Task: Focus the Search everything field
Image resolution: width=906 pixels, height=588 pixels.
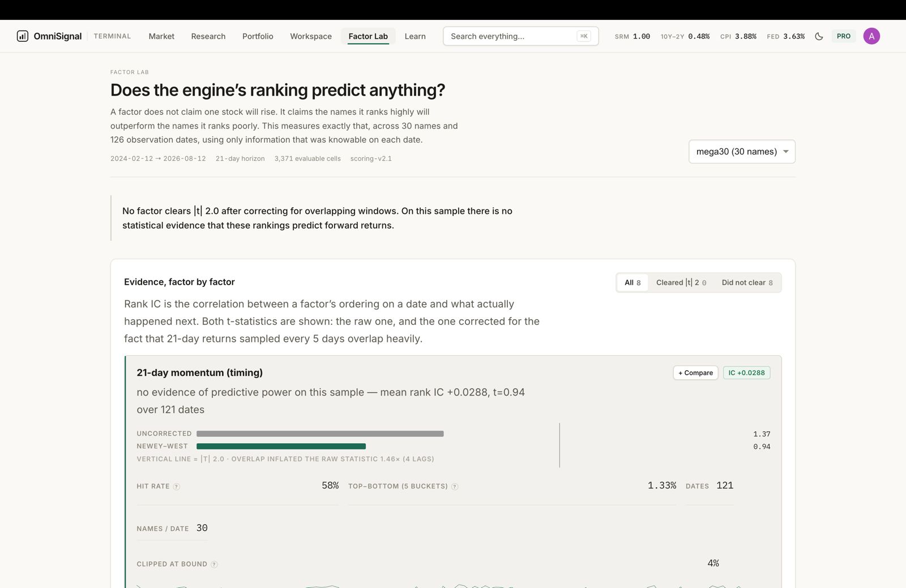Action: point(520,36)
